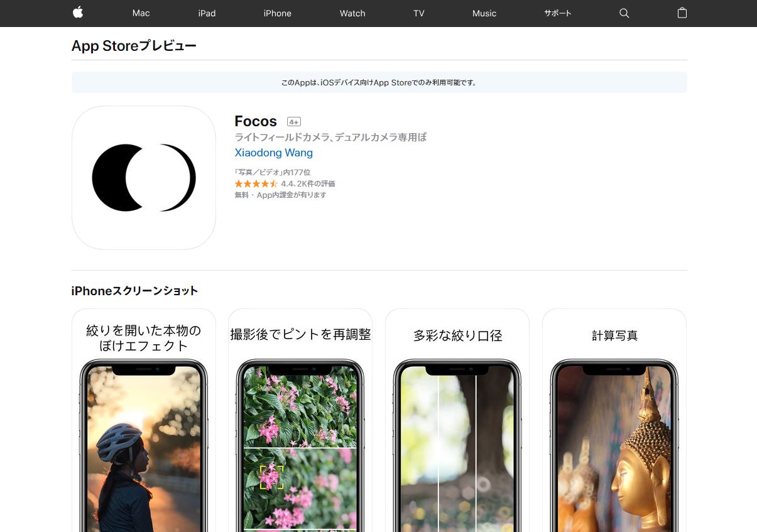This screenshot has height=532, width=757.
Task: Click the Apple logo in navigation bar
Action: pos(78,13)
